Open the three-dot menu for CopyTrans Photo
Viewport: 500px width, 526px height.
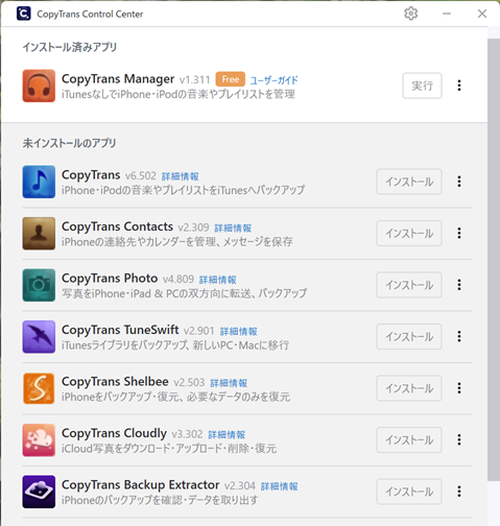(459, 285)
